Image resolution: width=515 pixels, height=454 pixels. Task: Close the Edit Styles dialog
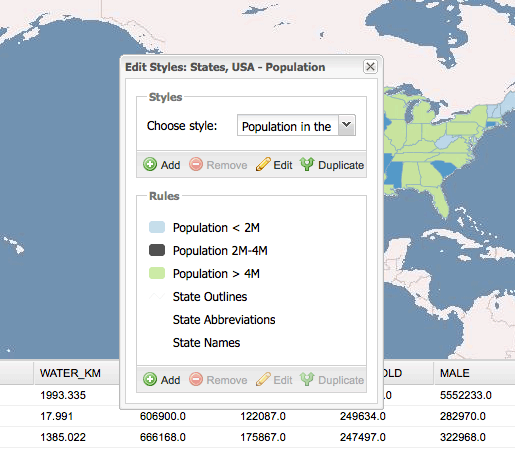(x=370, y=67)
